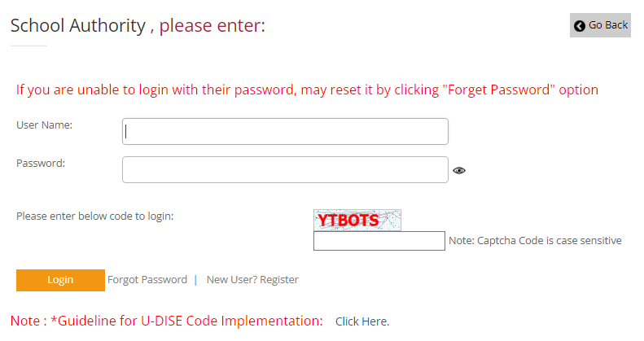This screenshot has height=341, width=644.
Task: Click the Password label text
Action: pos(41,164)
